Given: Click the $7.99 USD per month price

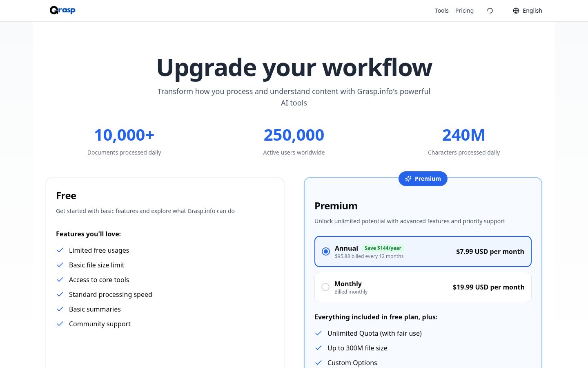Looking at the screenshot, I should [490, 251].
